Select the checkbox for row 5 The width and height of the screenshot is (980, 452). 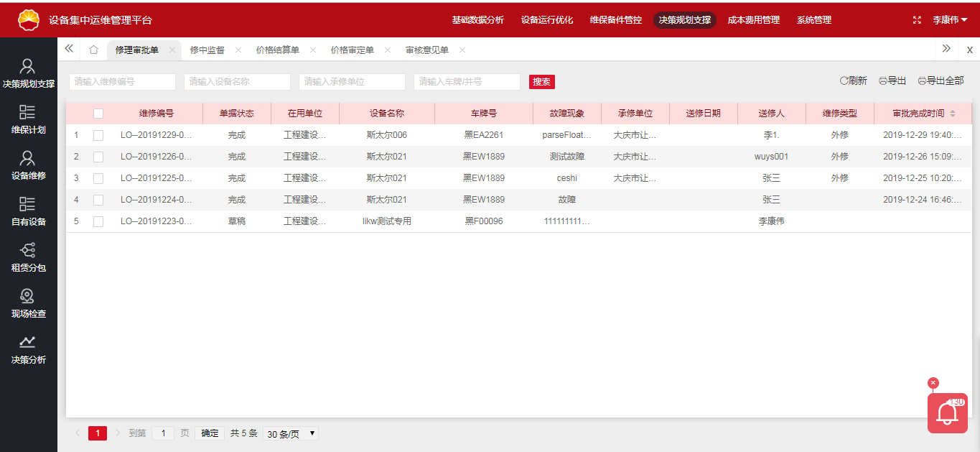(98, 221)
